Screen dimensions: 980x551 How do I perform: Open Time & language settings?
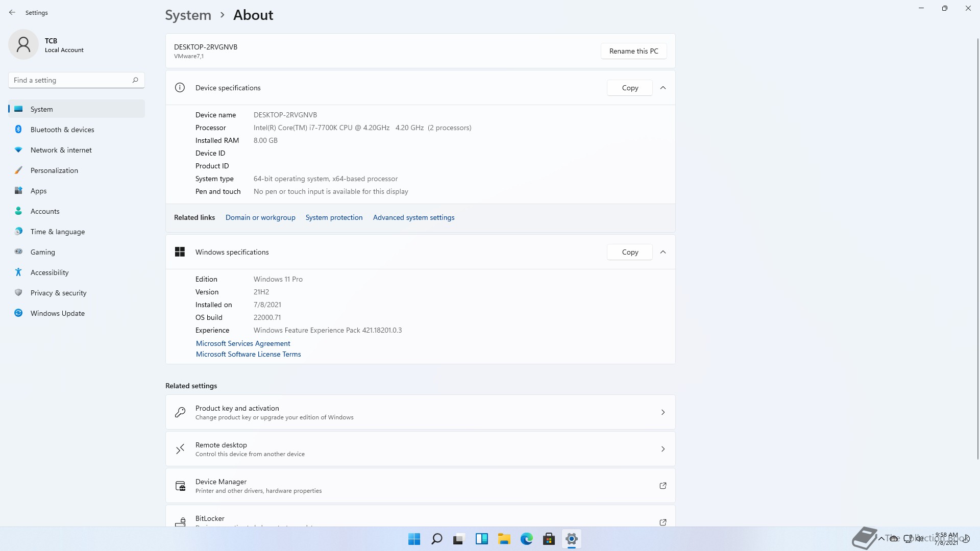77,232
